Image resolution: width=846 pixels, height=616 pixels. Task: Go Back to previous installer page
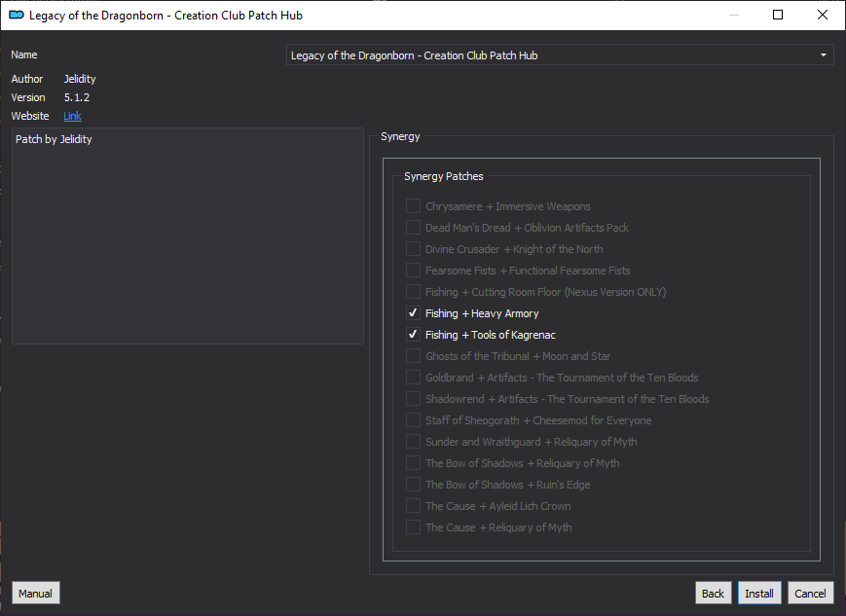coord(713,594)
